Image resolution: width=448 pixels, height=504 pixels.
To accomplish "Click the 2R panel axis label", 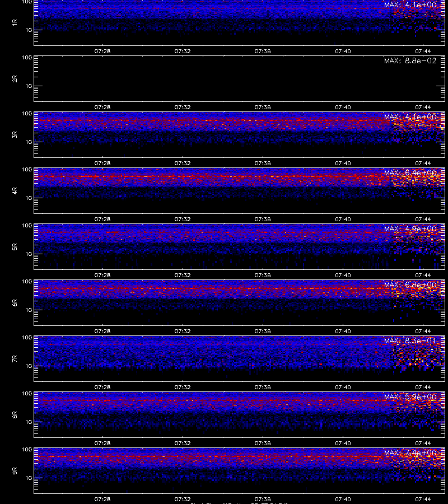I will [15, 79].
